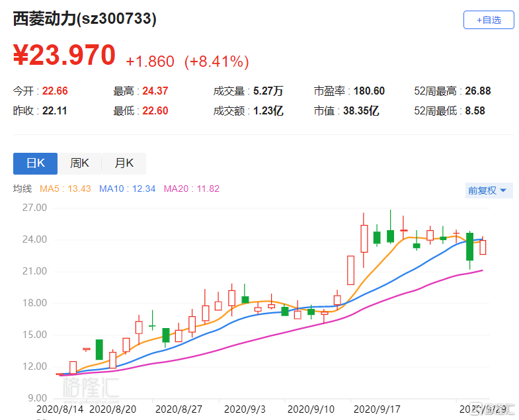The image size is (519, 420).
Task: Select the MA20 : 11.82 indicator label
Action: pos(192,189)
